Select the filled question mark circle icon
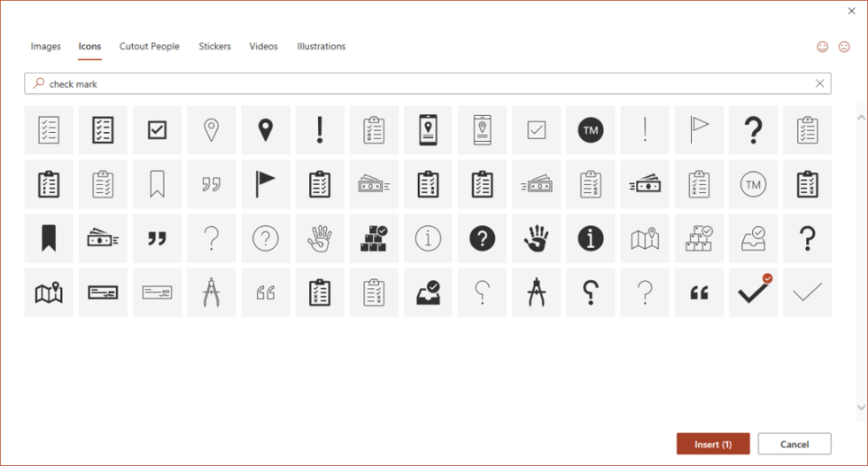Screen dimensions: 868x466 click(482, 238)
